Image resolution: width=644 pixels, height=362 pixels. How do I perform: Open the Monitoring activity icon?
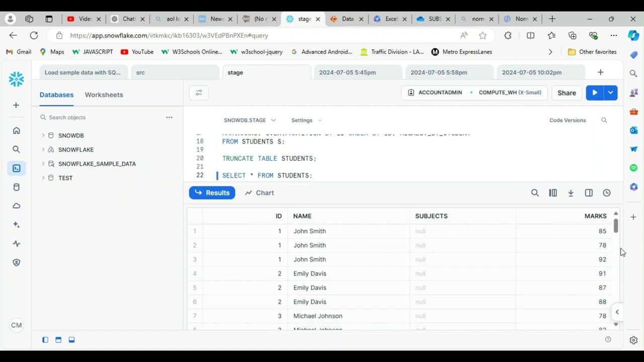pos(16,243)
